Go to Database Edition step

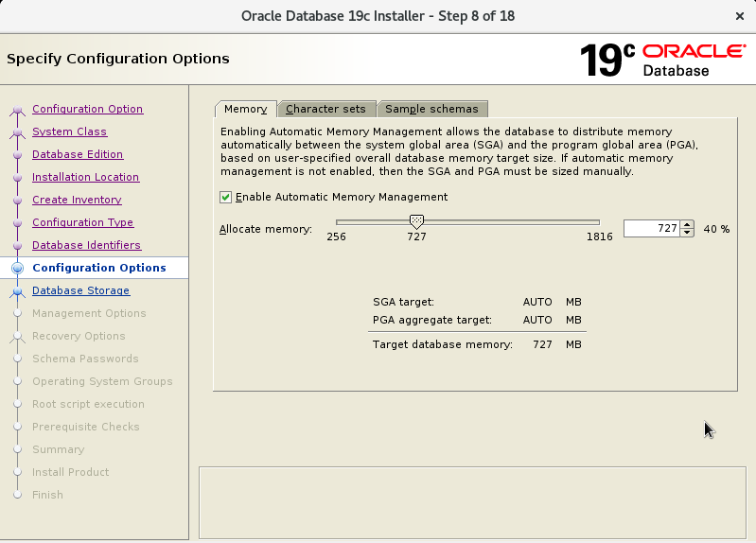pos(78,154)
